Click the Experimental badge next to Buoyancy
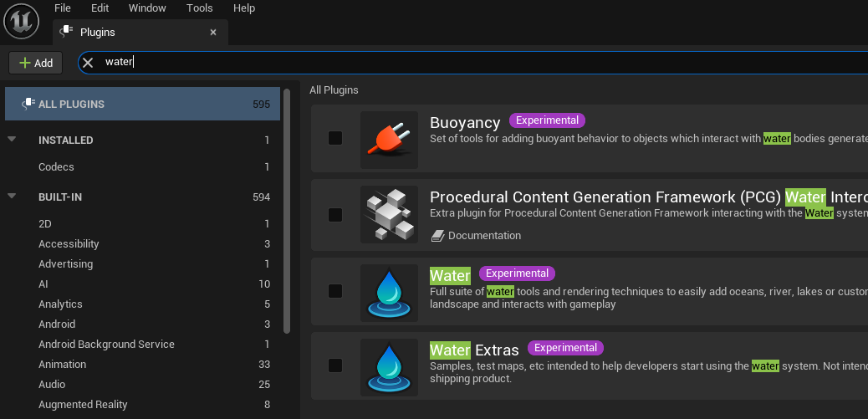This screenshot has height=419, width=868. tap(547, 120)
